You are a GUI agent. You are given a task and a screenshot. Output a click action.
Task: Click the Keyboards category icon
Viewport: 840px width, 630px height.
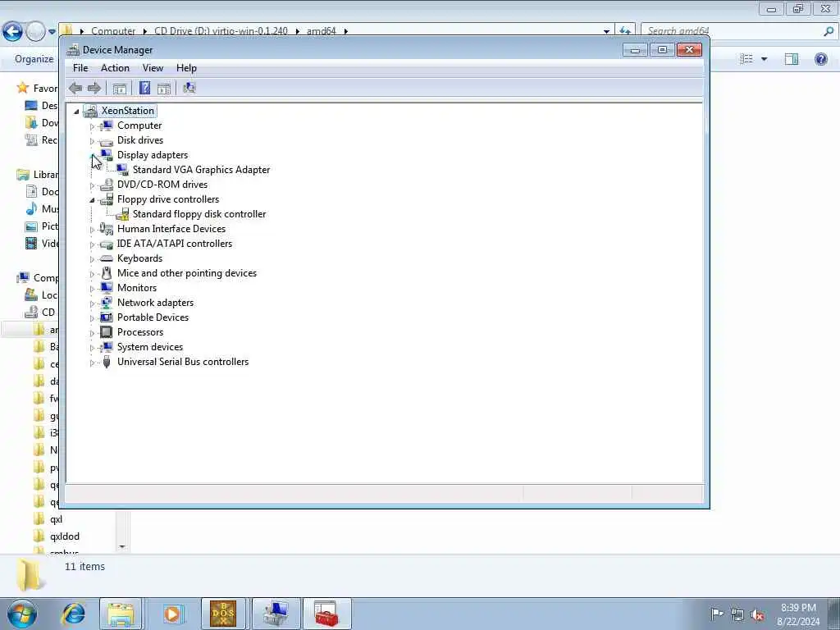[x=106, y=258]
